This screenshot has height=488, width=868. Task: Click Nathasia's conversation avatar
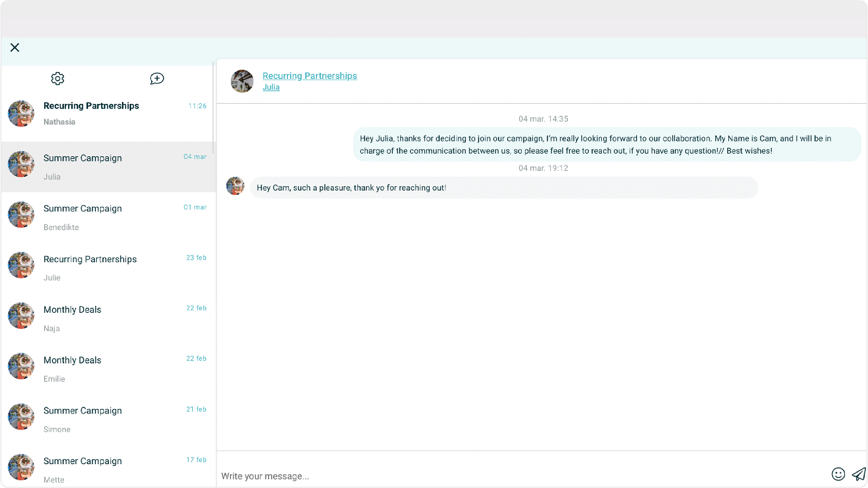click(x=21, y=113)
